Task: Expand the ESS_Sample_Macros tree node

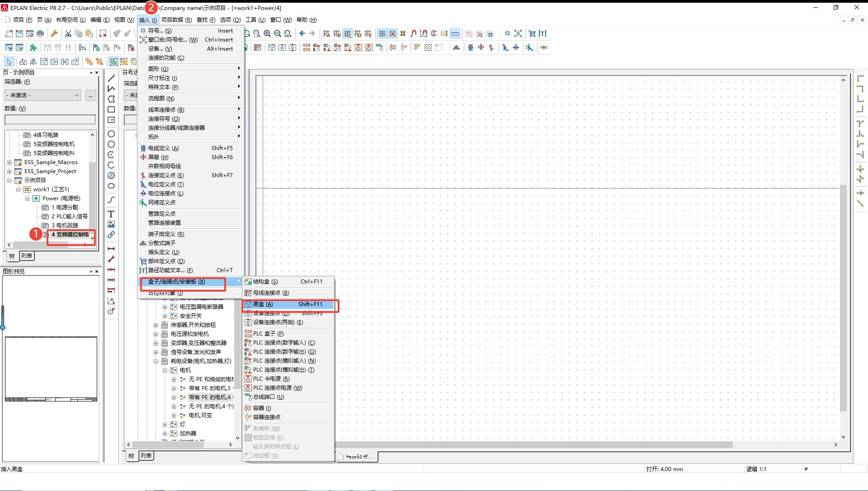Action: (9, 162)
